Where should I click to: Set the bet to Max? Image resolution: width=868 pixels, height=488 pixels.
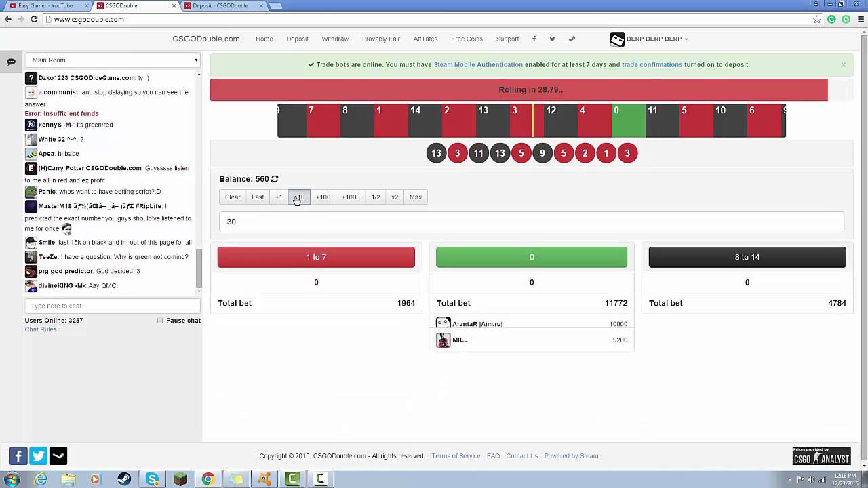point(416,197)
